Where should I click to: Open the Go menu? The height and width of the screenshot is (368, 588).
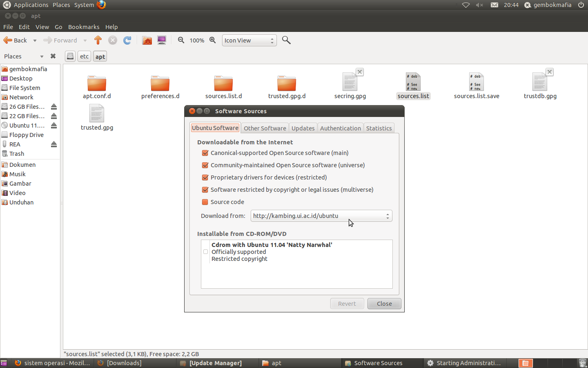click(58, 27)
